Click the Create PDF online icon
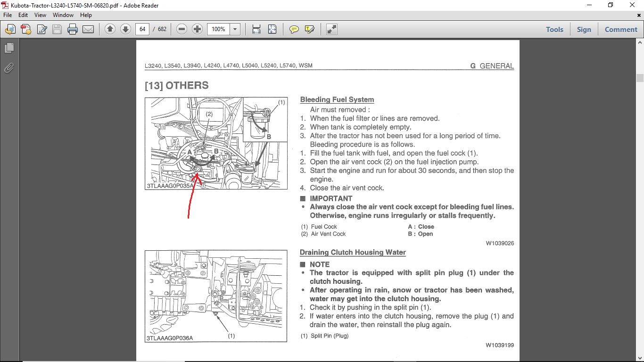The image size is (644, 362). (26, 29)
